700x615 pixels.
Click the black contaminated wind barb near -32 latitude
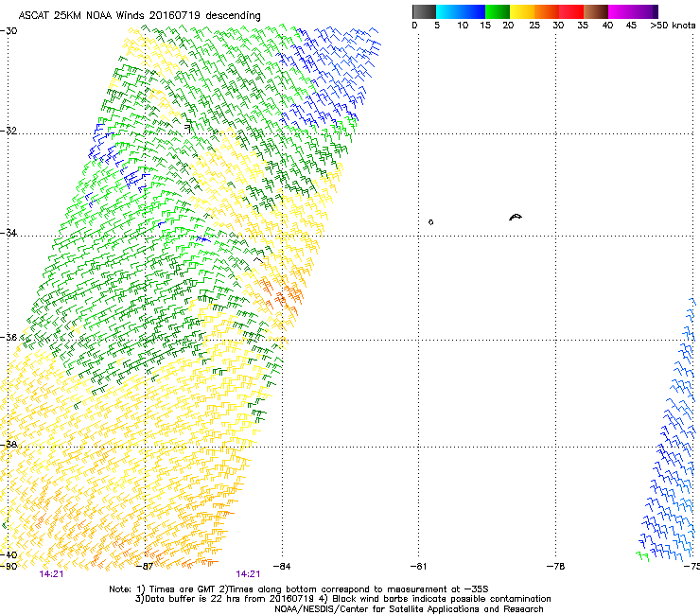188,127
